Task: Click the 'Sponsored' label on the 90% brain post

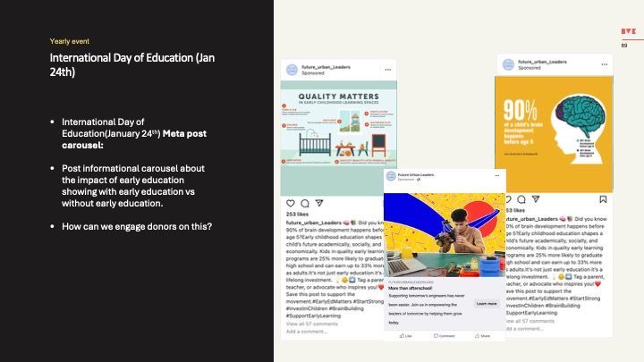Action: point(530,68)
